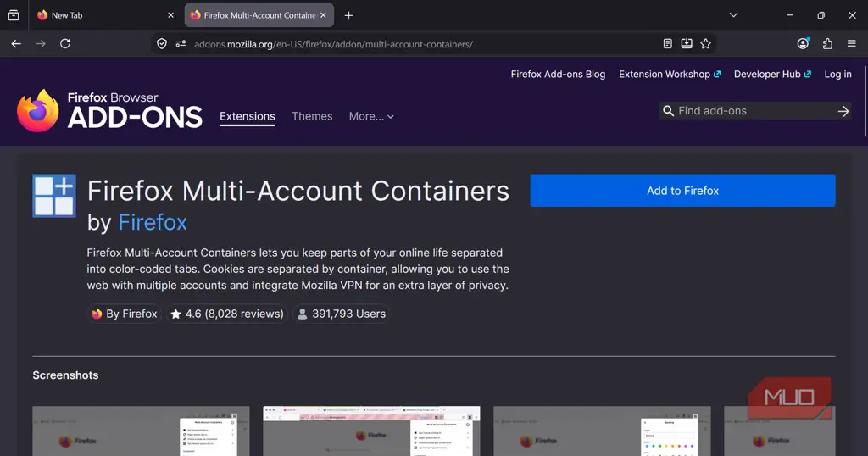This screenshot has height=456, width=868.
Task: Open the Firefox account icon
Action: coord(804,44)
